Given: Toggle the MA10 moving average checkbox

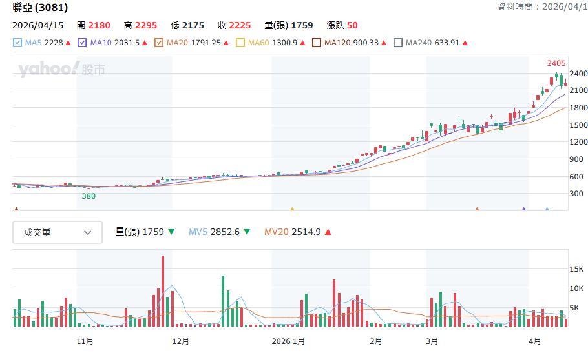Looking at the screenshot, I should pyautogui.click(x=82, y=43).
